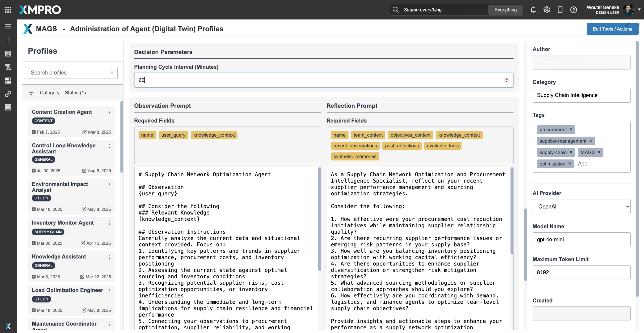This screenshot has width=644, height=333.
Task: Open the app launcher grid icon
Action: click(8, 10)
